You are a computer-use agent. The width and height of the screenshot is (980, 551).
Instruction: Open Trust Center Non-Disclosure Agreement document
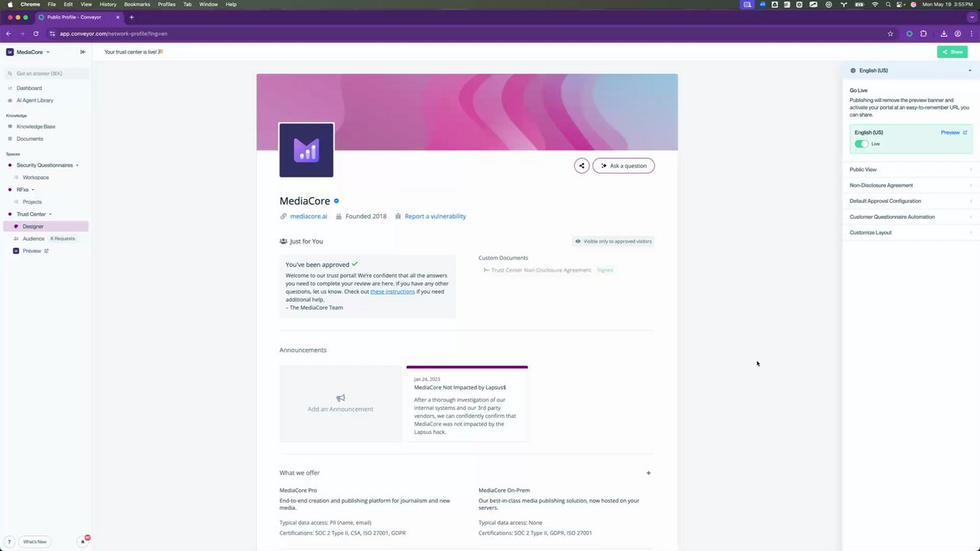click(541, 270)
